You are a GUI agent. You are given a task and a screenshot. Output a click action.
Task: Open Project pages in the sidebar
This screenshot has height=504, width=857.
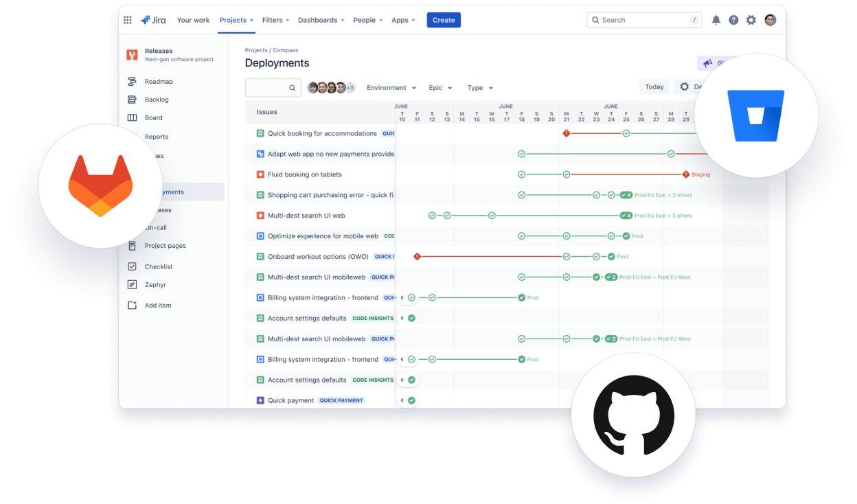click(165, 245)
